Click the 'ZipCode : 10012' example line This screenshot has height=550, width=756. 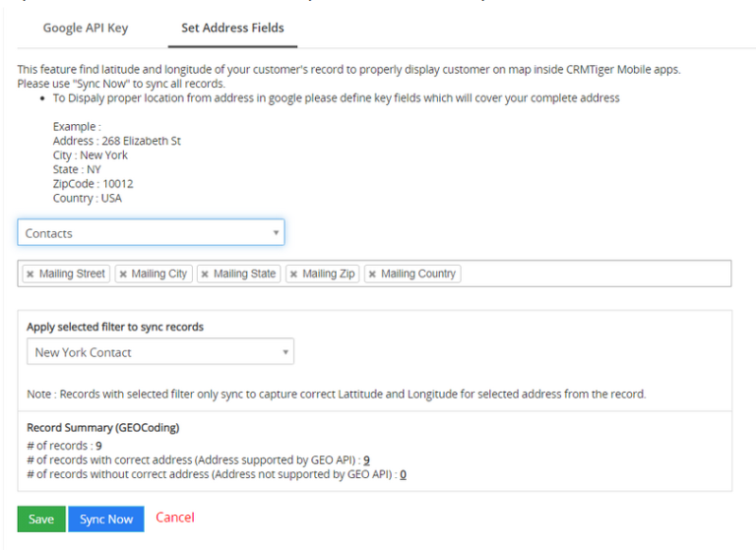coord(94,184)
